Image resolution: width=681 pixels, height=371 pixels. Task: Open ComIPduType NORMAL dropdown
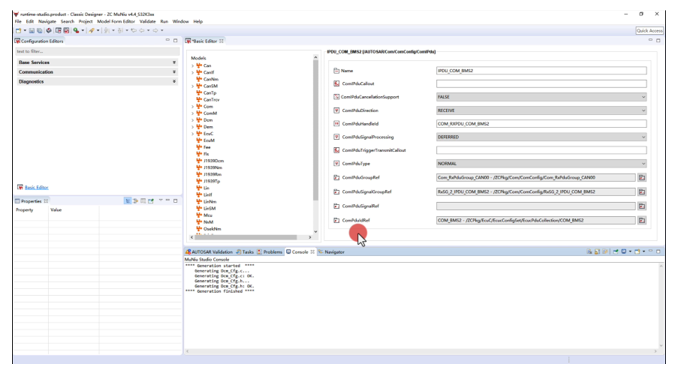click(x=541, y=163)
